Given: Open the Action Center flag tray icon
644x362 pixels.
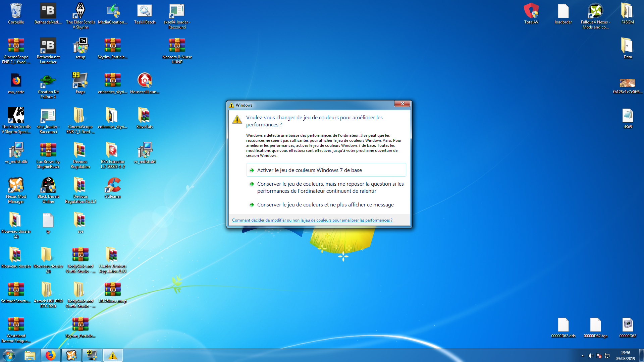Looking at the screenshot, I should (x=599, y=356).
